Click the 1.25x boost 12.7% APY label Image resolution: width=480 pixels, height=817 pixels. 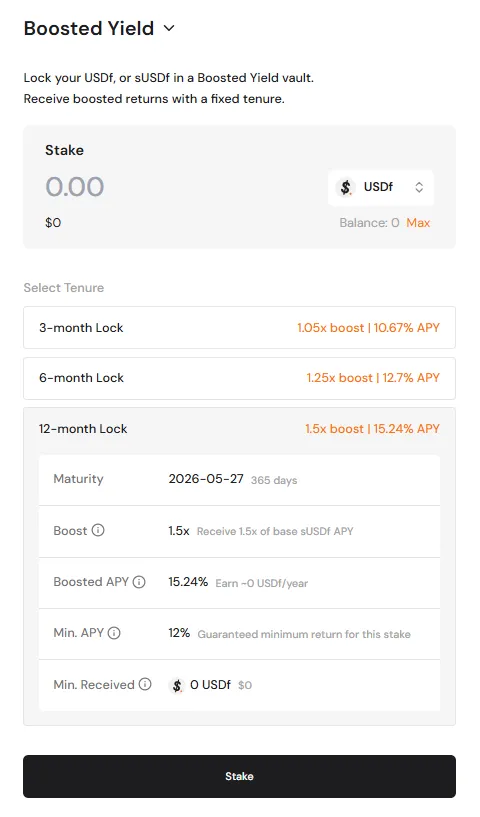(x=373, y=378)
